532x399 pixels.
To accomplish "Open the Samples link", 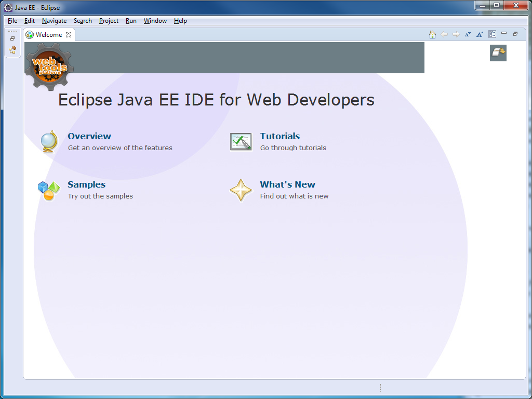I will point(87,184).
